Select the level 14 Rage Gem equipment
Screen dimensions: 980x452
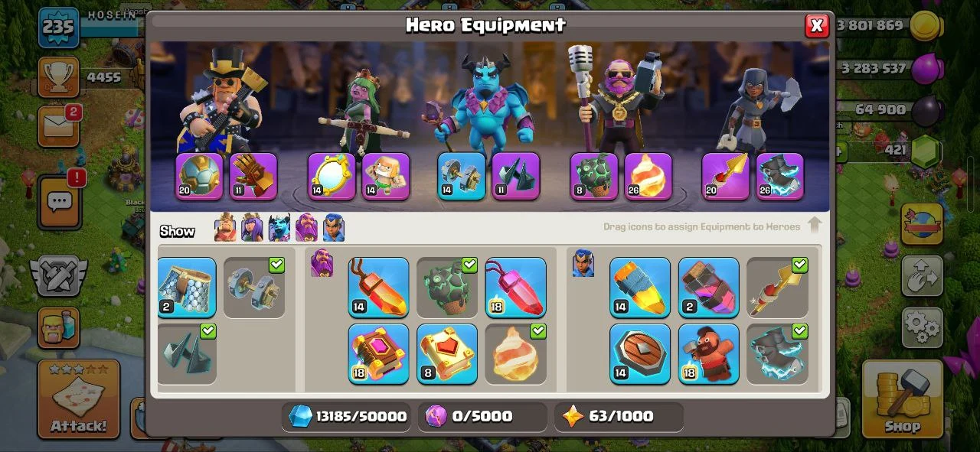tap(378, 288)
